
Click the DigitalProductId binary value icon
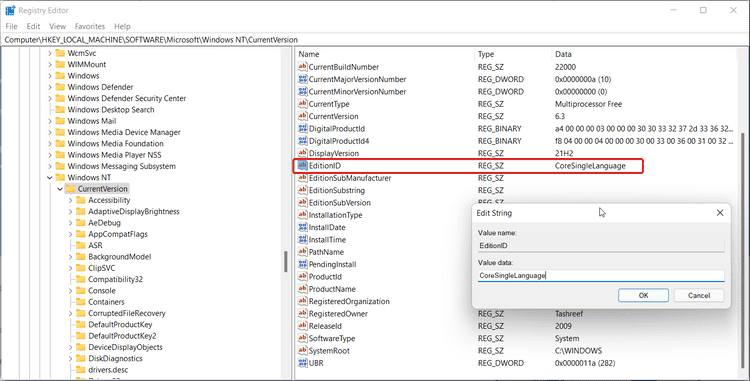point(302,129)
